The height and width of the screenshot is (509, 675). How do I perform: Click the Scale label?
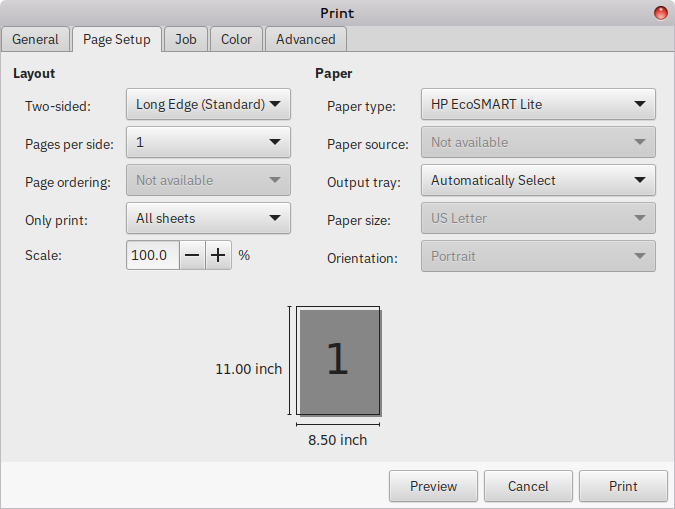coord(43,255)
